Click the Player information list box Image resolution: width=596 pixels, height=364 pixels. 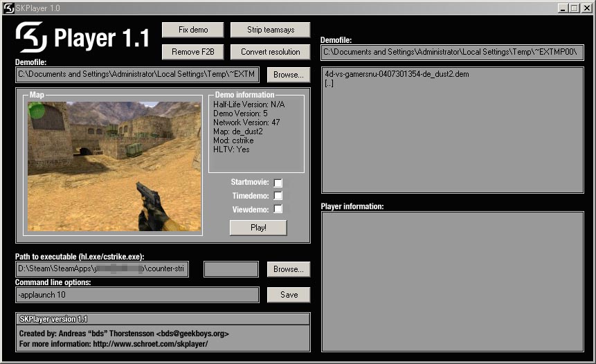(x=452, y=282)
